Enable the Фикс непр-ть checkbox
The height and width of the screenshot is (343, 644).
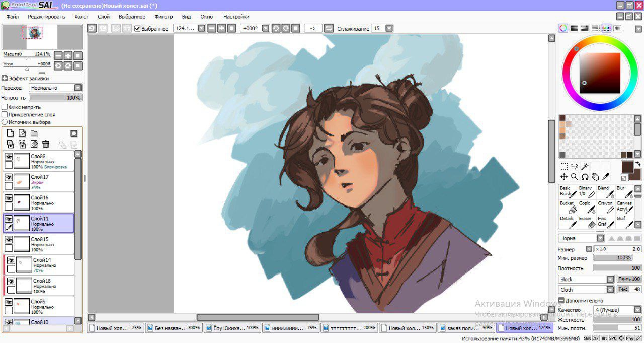[5, 107]
